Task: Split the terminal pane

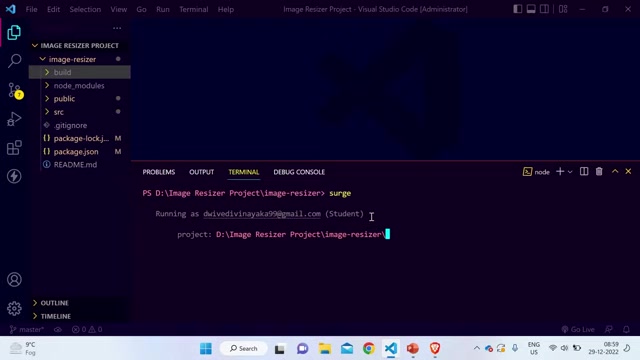Action: point(584,172)
